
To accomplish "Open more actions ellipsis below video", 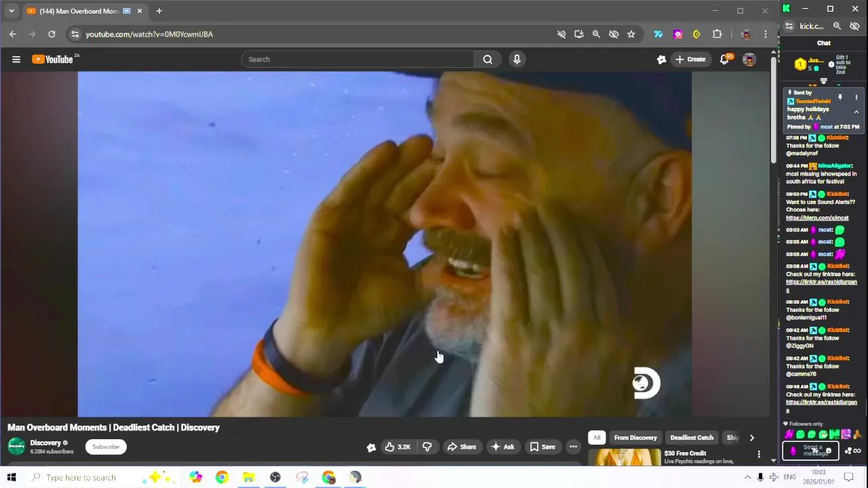I will pyautogui.click(x=573, y=447).
